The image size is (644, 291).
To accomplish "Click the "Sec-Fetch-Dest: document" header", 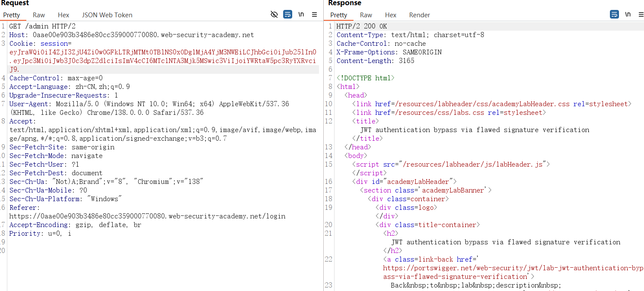I will [56, 173].
